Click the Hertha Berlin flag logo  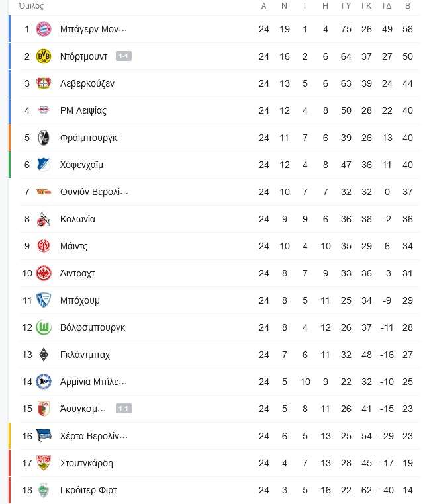pyautogui.click(x=44, y=436)
